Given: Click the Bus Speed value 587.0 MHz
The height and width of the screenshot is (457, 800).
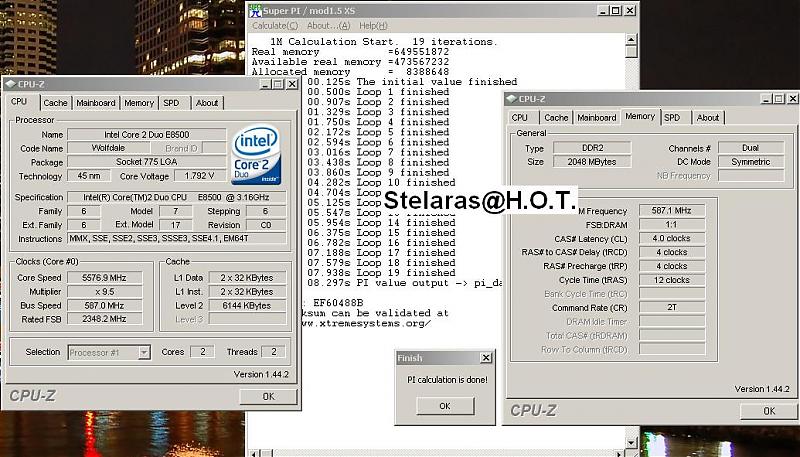Looking at the screenshot, I should coord(105,306).
